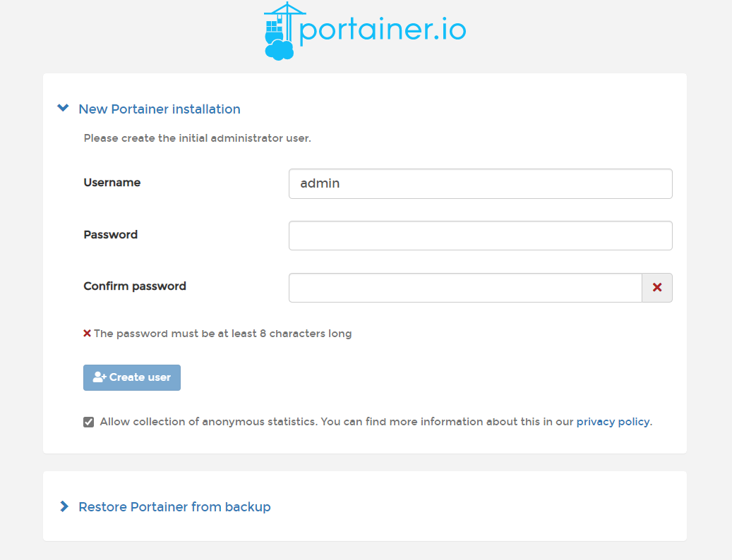Click the rightward chevron near Restore Portainer from backup
The width and height of the screenshot is (732, 560).
point(64,506)
